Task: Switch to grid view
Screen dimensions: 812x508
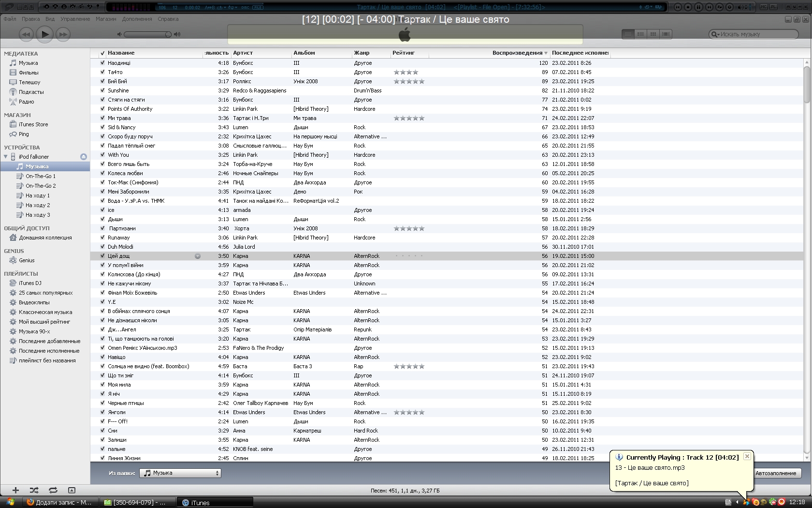Action: point(653,34)
